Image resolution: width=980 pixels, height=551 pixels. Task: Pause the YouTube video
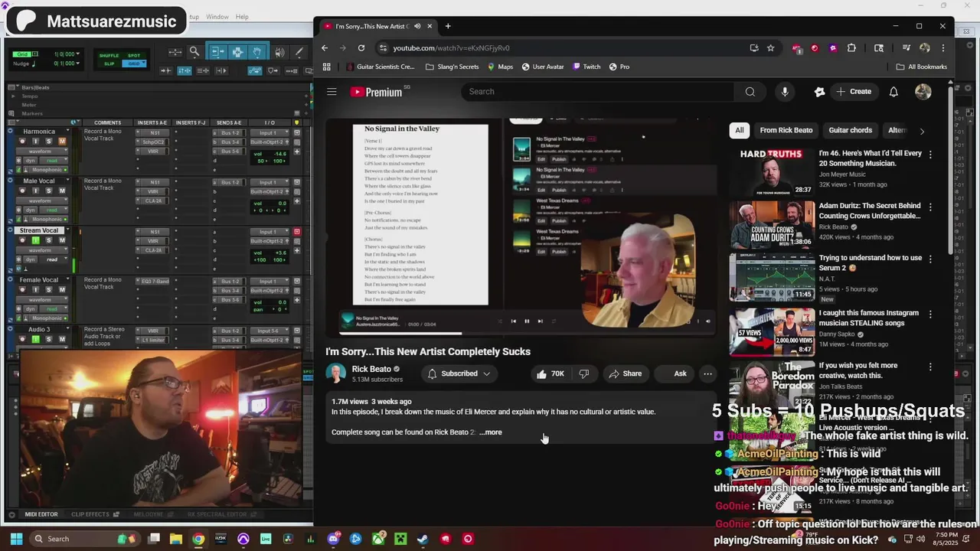527,321
